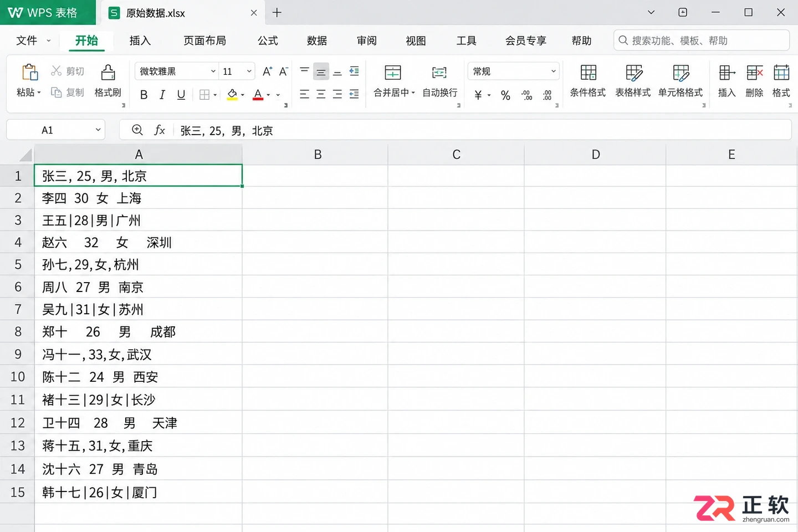Image resolution: width=798 pixels, height=532 pixels.
Task: Click the Delete (删除) cells icon
Action: point(754,73)
